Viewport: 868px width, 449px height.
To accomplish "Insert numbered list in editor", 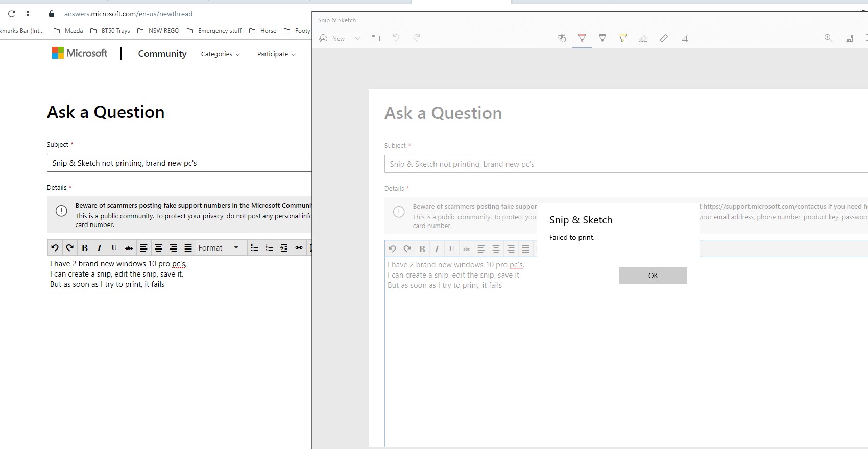I will pos(269,248).
